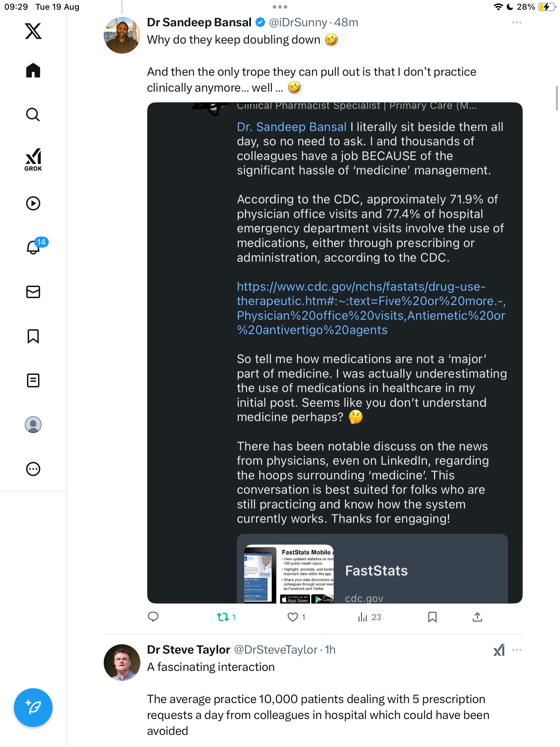Image resolution: width=560 pixels, height=747 pixels.
Task: Open the Search explore icon
Action: 33,115
